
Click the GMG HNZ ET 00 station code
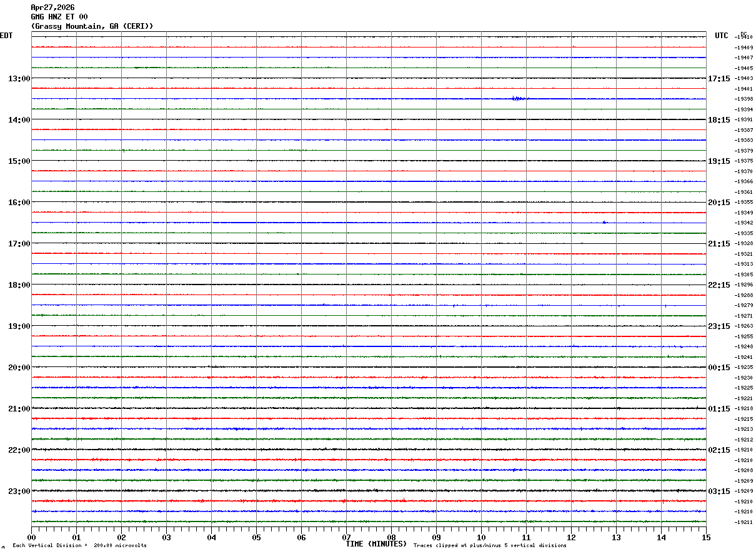pyautogui.click(x=59, y=17)
